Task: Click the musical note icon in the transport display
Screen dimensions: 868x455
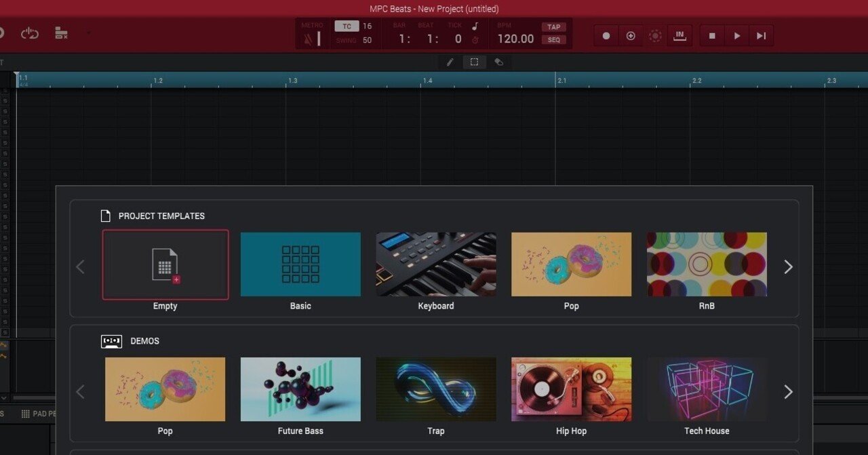Action: coord(475,26)
